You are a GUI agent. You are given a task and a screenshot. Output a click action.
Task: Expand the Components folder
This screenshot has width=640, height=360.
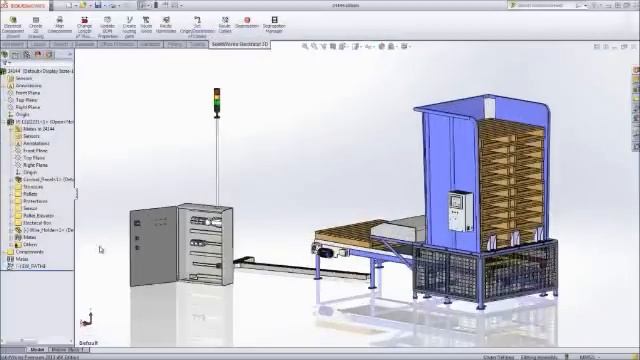pyautogui.click(x=4, y=252)
